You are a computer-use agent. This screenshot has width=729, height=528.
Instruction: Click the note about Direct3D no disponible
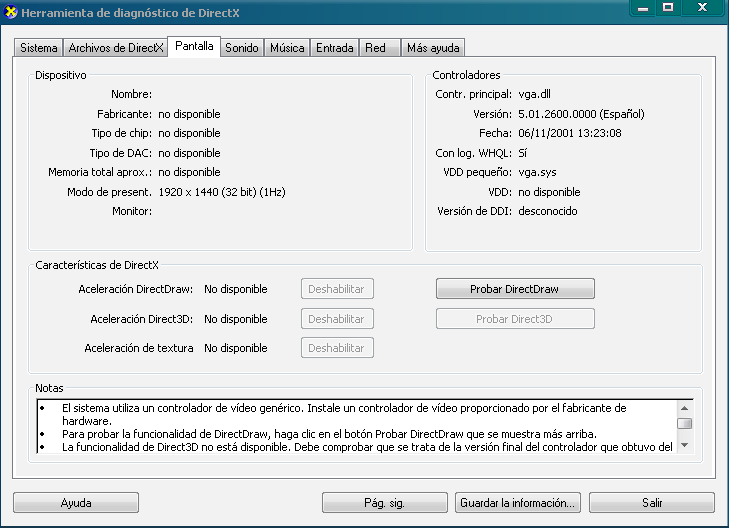pos(367,447)
